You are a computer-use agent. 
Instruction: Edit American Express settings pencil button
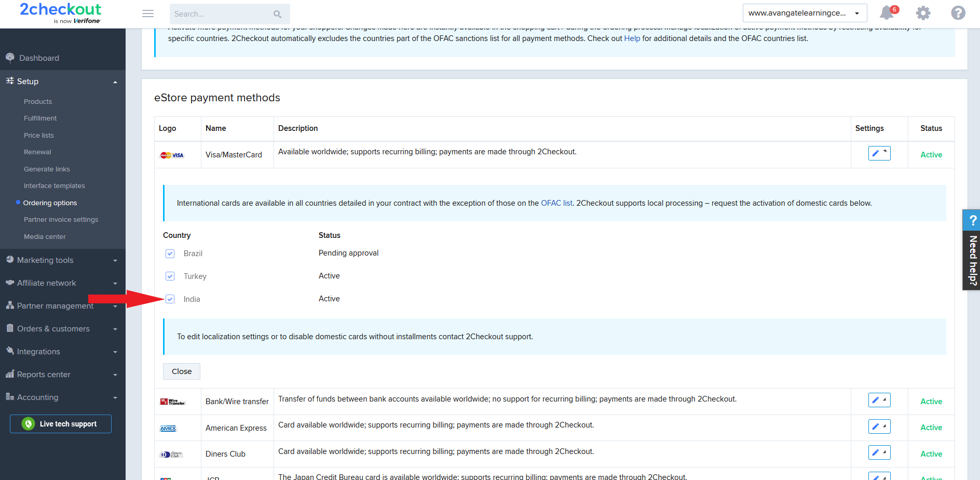click(879, 426)
